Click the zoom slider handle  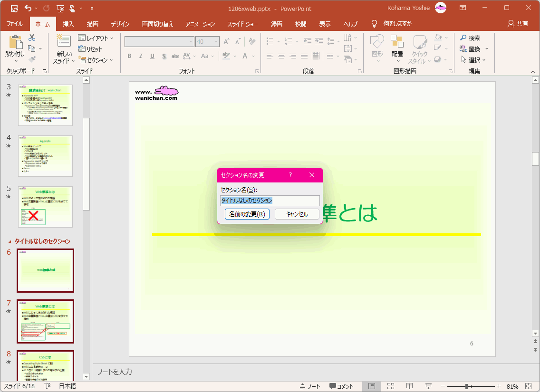467,386
